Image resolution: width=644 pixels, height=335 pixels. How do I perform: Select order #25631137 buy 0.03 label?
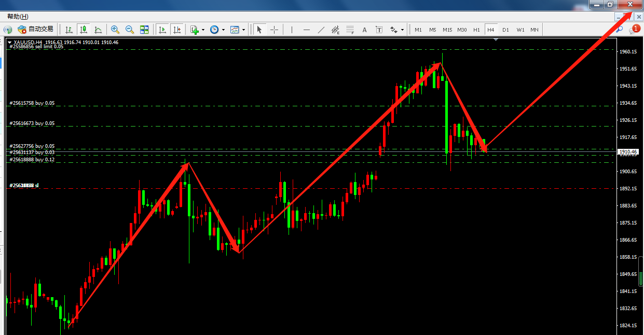32,152
